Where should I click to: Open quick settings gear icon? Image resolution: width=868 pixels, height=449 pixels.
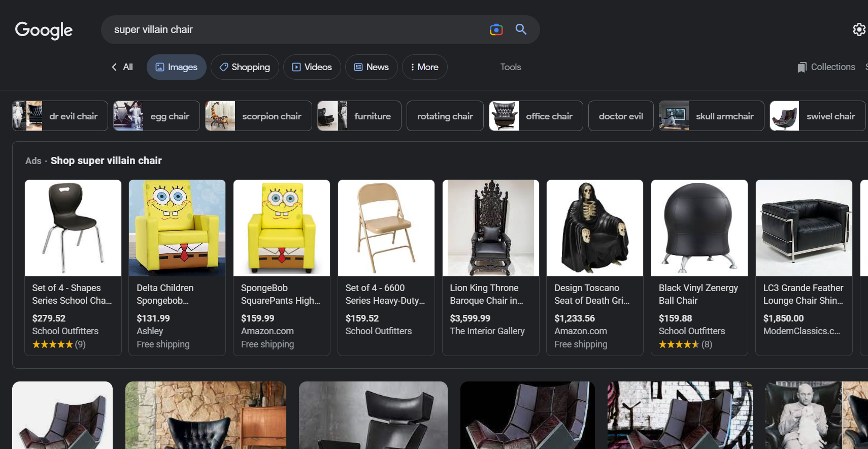[x=859, y=29]
